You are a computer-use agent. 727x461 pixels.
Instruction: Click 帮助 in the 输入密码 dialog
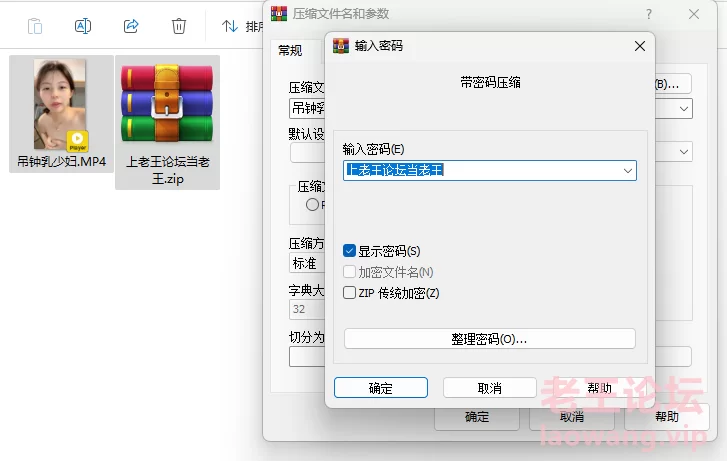tap(599, 388)
